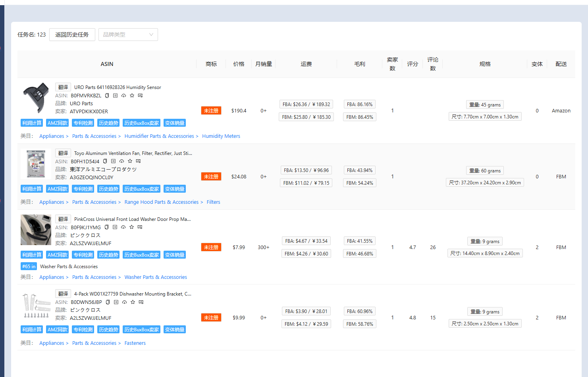Click image icon beside ASIN B0DWN56JBP

coord(141,302)
